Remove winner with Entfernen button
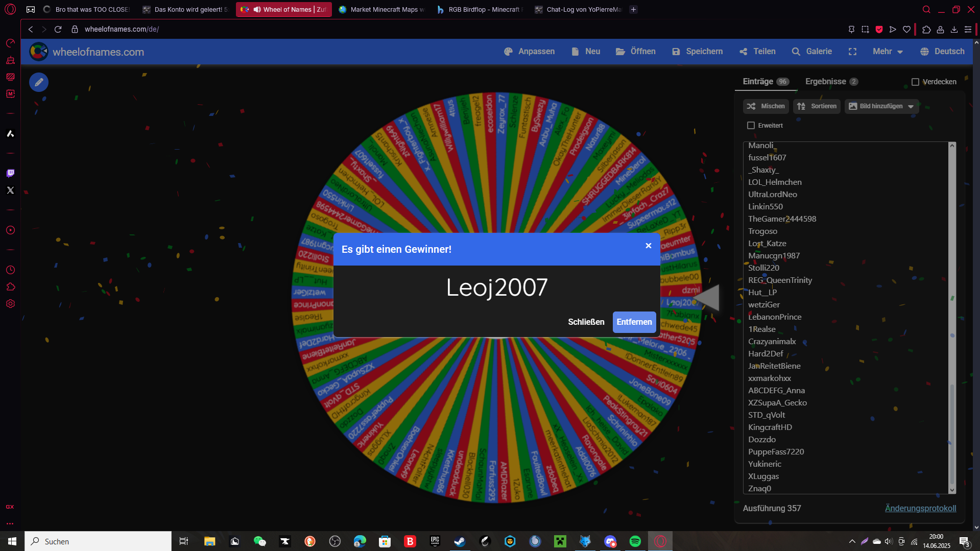Screen dimensions: 980x551 [634, 322]
